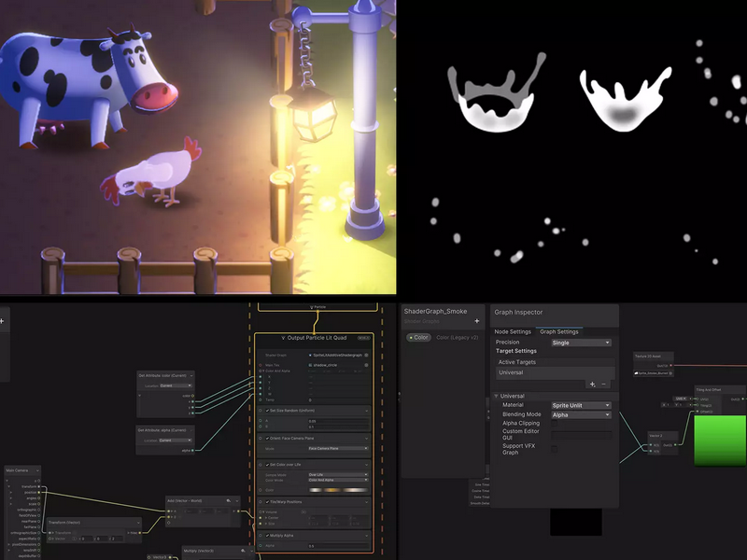The width and height of the screenshot is (747, 560).
Task: Collapse the Main Camera node
Action: pyautogui.click(x=37, y=470)
